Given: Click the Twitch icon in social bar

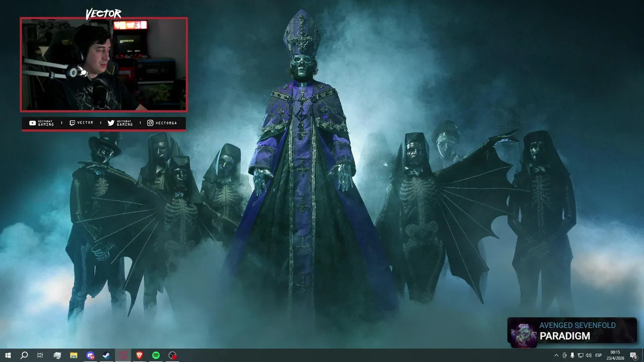Looking at the screenshot, I should [72, 123].
